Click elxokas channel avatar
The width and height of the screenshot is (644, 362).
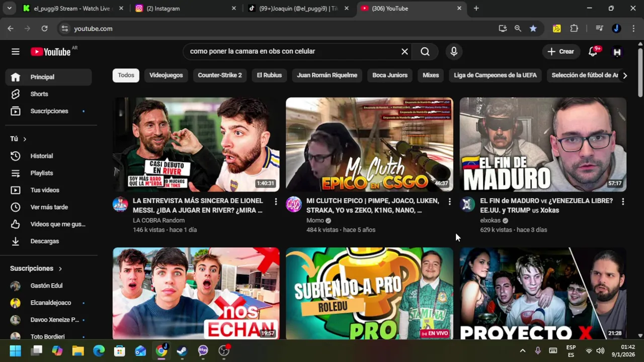(467, 204)
